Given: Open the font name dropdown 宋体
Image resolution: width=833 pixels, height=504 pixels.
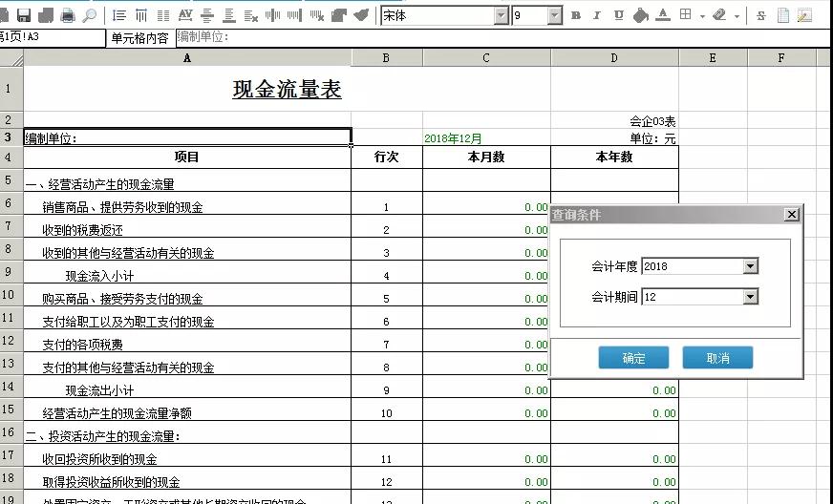Looking at the screenshot, I should pyautogui.click(x=502, y=15).
